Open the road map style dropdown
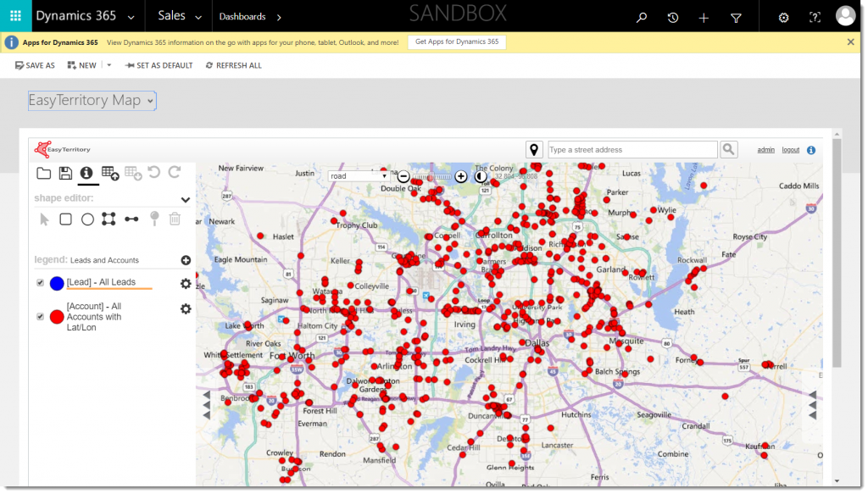The width and height of the screenshot is (868, 494). click(356, 175)
